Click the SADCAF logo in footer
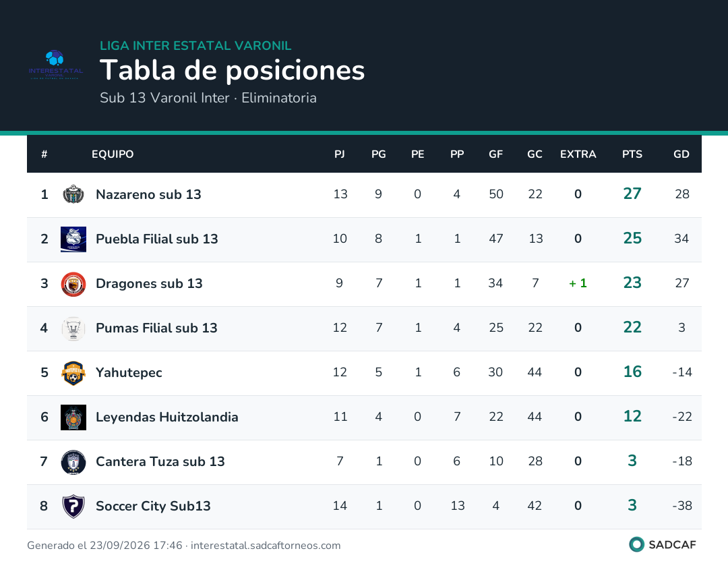Image resolution: width=728 pixels, height=580 pixels. 663,545
